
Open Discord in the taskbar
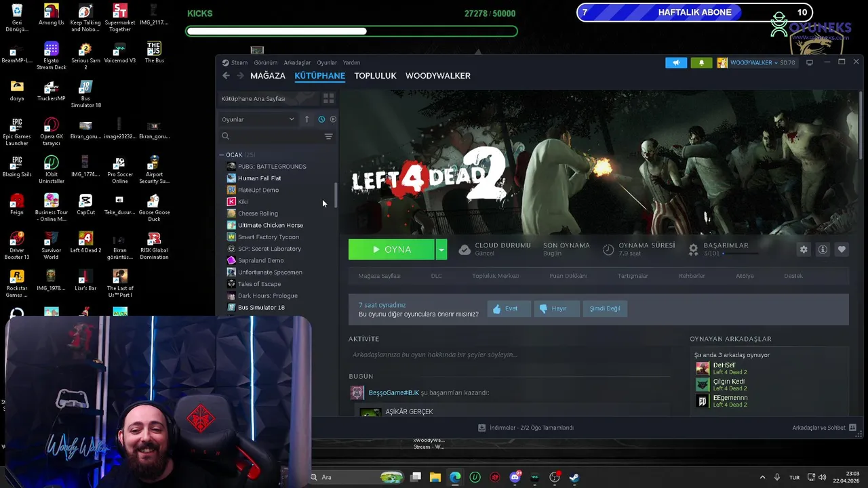(515, 477)
